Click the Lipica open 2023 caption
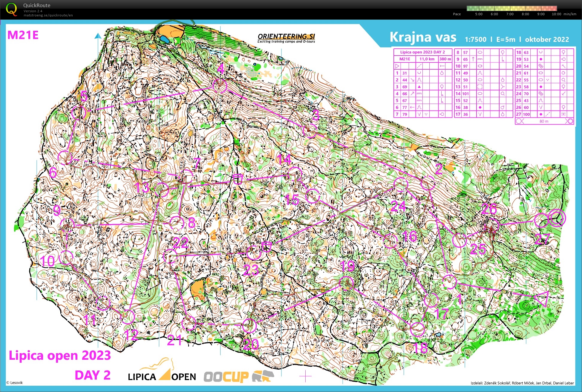This screenshot has height=392, width=582. point(60,356)
